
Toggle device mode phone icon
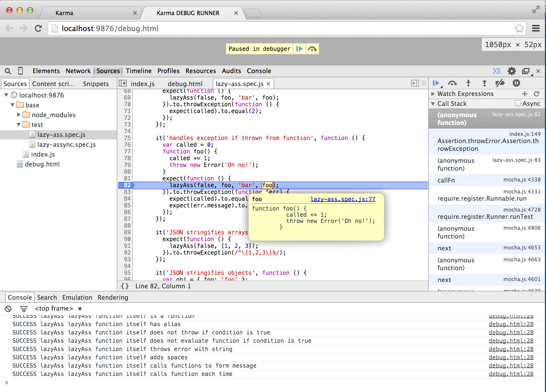(21, 71)
